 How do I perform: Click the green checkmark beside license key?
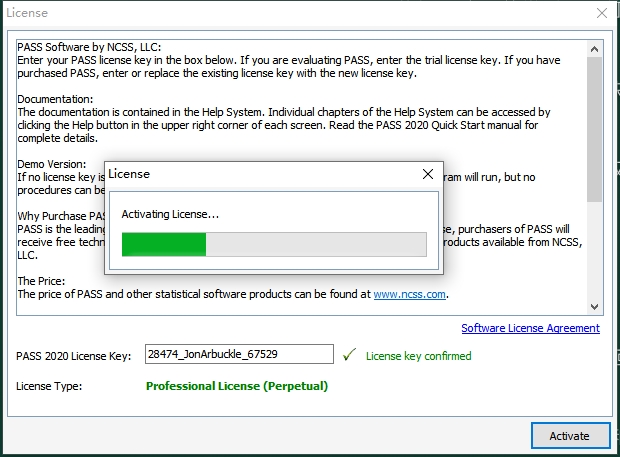pyautogui.click(x=349, y=355)
